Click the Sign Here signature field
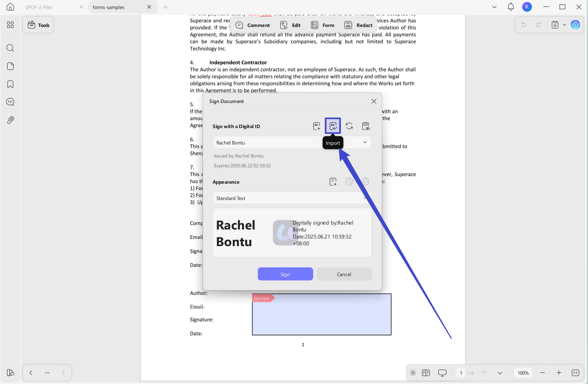This screenshot has height=384, width=588. coord(321,314)
